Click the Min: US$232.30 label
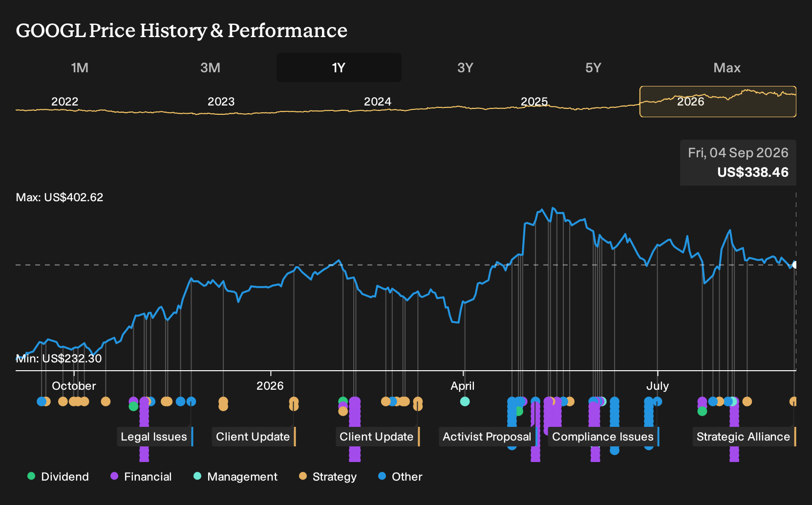This screenshot has width=812, height=505. [59, 358]
